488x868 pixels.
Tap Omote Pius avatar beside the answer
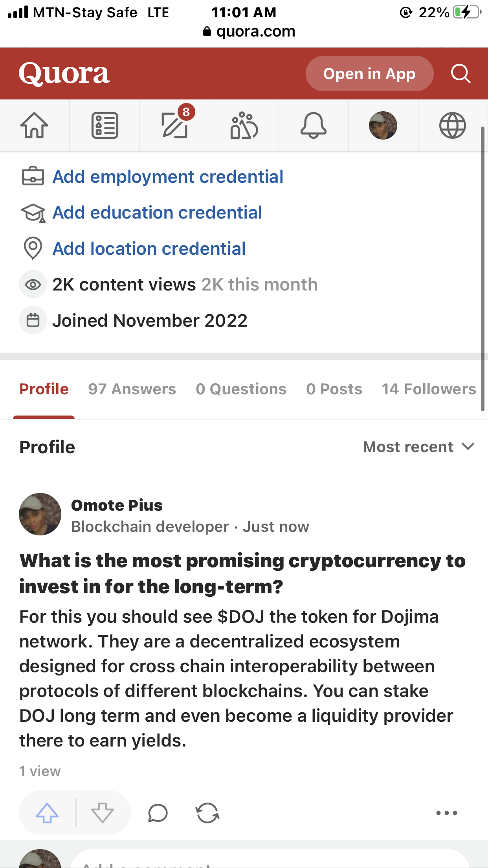tap(40, 514)
